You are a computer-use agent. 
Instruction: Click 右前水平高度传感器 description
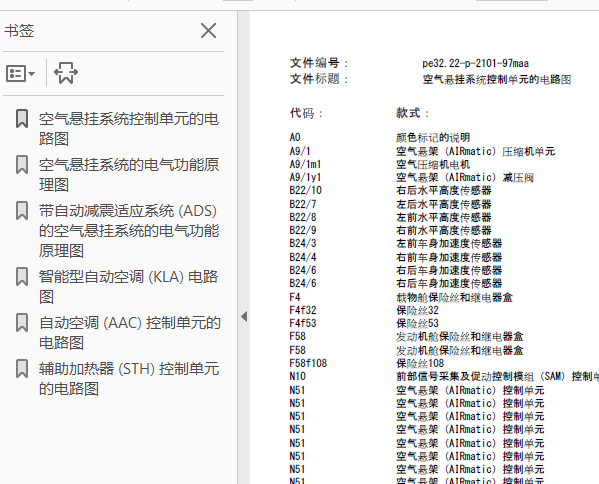pyautogui.click(x=444, y=230)
